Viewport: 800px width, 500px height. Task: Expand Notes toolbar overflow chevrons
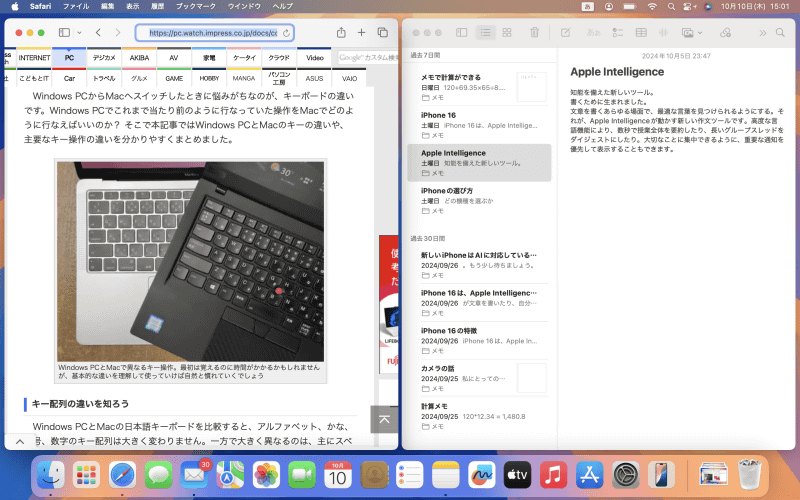pos(762,33)
